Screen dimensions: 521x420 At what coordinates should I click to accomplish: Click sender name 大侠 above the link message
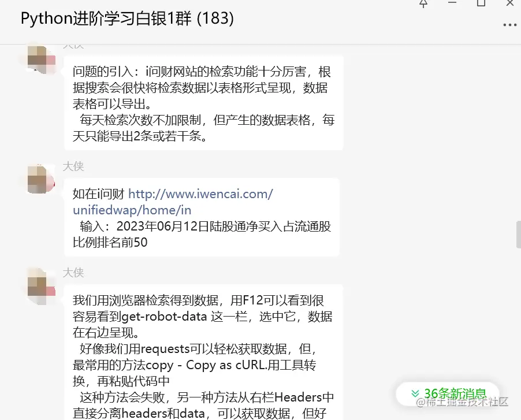point(73,166)
